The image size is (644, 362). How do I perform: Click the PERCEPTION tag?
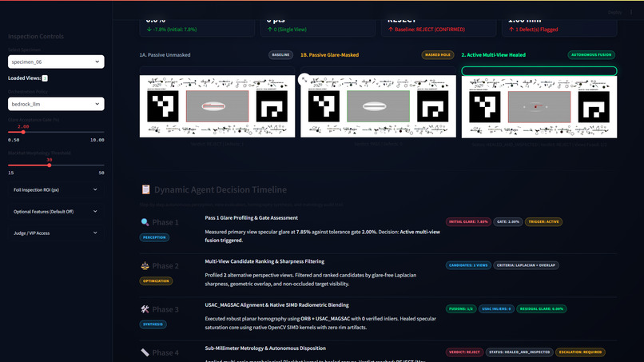[x=154, y=237]
